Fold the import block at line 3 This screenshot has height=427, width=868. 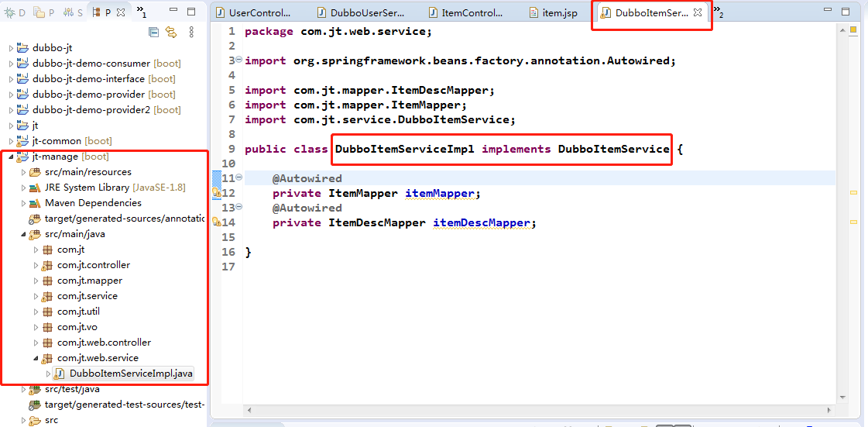coord(238,60)
